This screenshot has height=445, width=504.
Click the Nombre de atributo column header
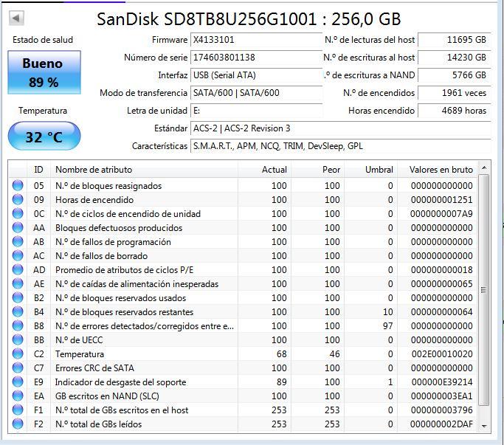[144, 170]
